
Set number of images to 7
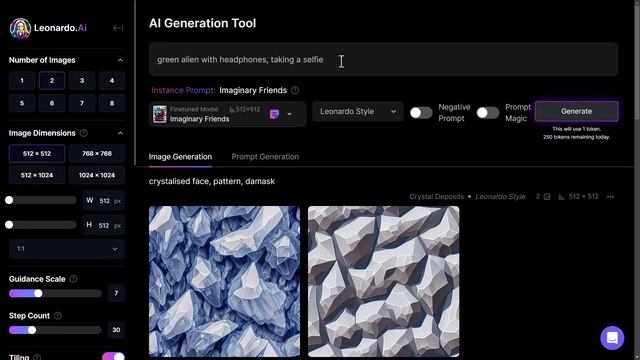click(82, 103)
